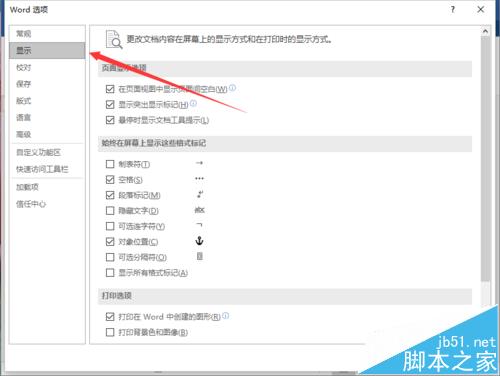Screen dimensions: 500x376
Task: Enable 显示所有格式标记(A) checkbox
Action: (x=110, y=273)
